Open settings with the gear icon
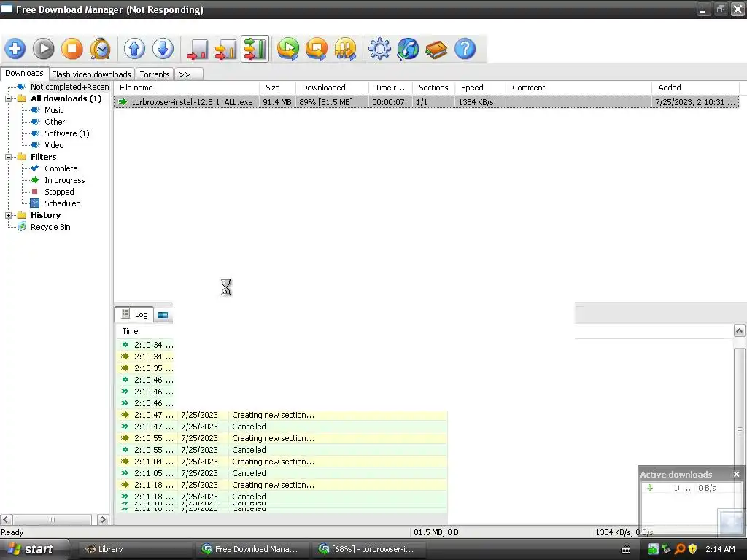This screenshot has width=747, height=560. click(379, 49)
